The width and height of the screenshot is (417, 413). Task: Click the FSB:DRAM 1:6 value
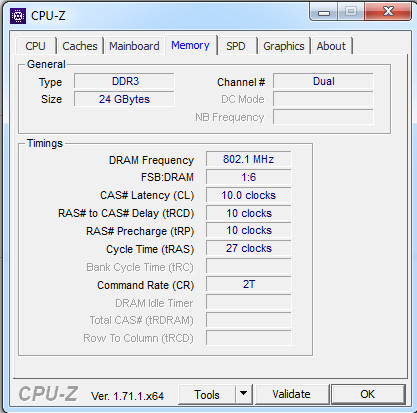(249, 177)
